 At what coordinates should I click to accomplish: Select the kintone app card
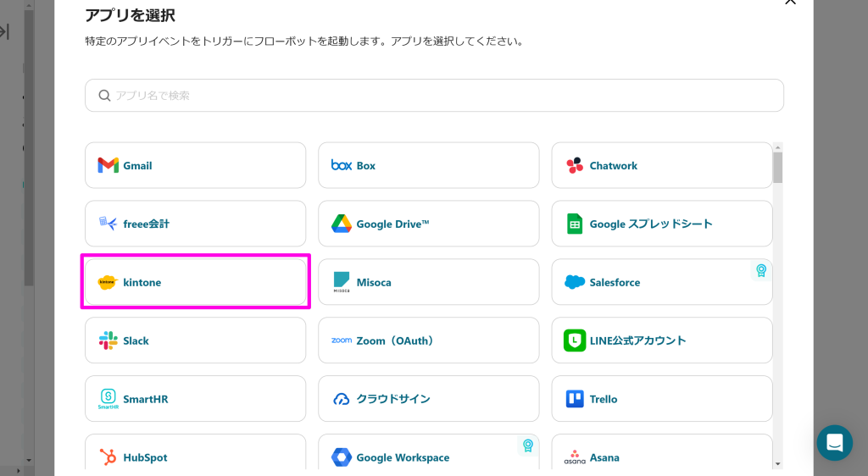click(196, 282)
